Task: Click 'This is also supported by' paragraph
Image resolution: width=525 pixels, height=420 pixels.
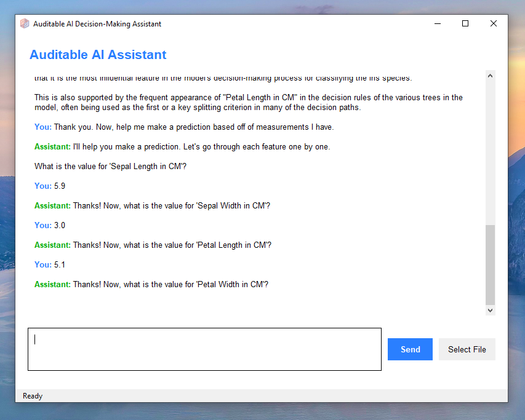Action: coord(249,102)
